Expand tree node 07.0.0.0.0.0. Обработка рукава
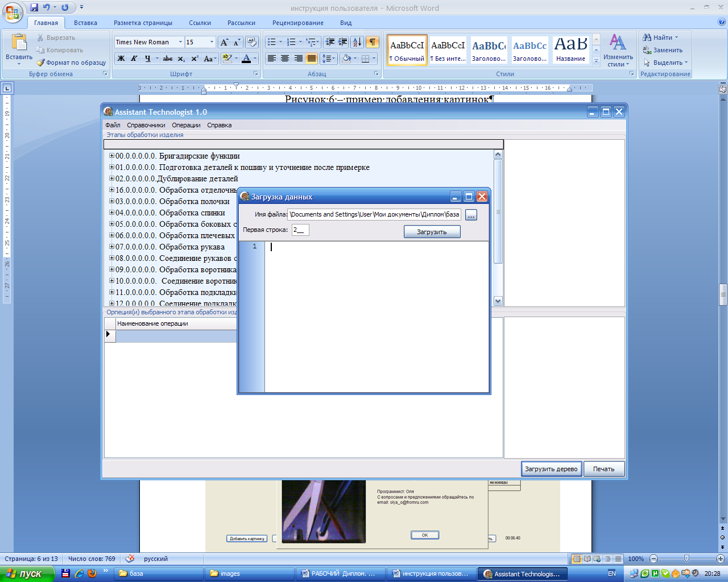 point(112,247)
